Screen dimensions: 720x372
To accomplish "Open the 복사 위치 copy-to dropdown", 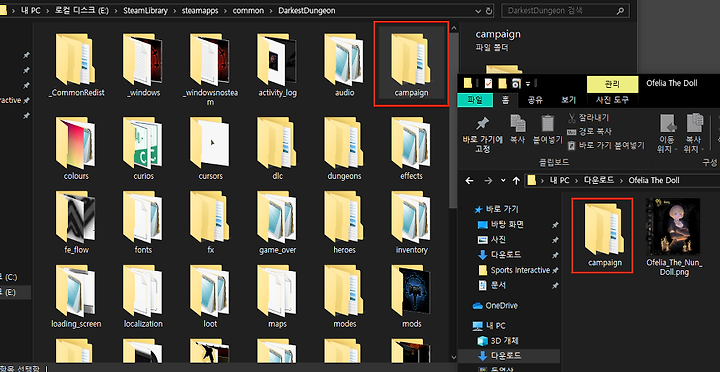I will tap(694, 134).
